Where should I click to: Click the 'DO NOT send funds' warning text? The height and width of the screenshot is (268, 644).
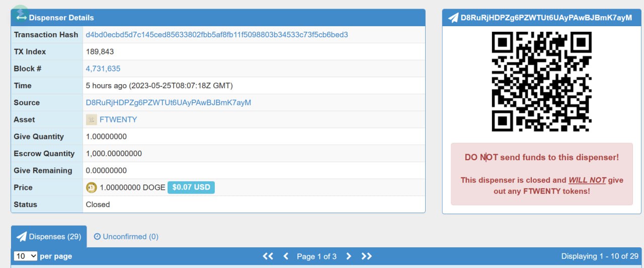point(542,157)
